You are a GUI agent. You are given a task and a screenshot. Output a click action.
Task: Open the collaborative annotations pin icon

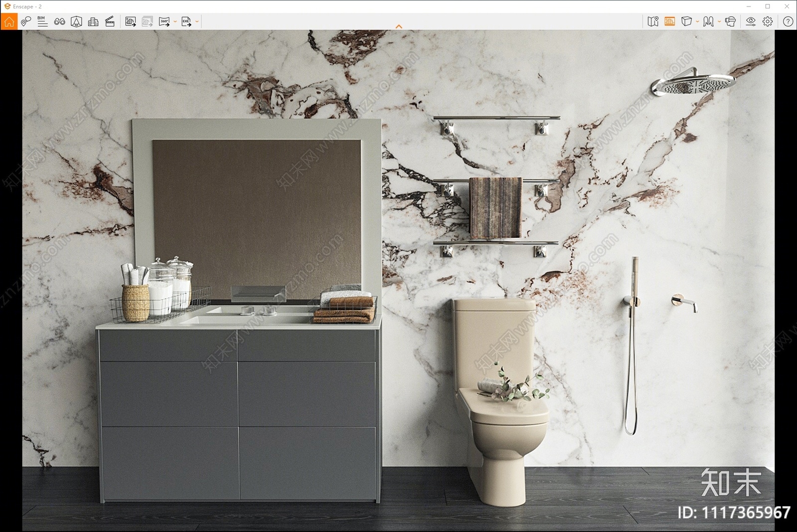point(26,21)
